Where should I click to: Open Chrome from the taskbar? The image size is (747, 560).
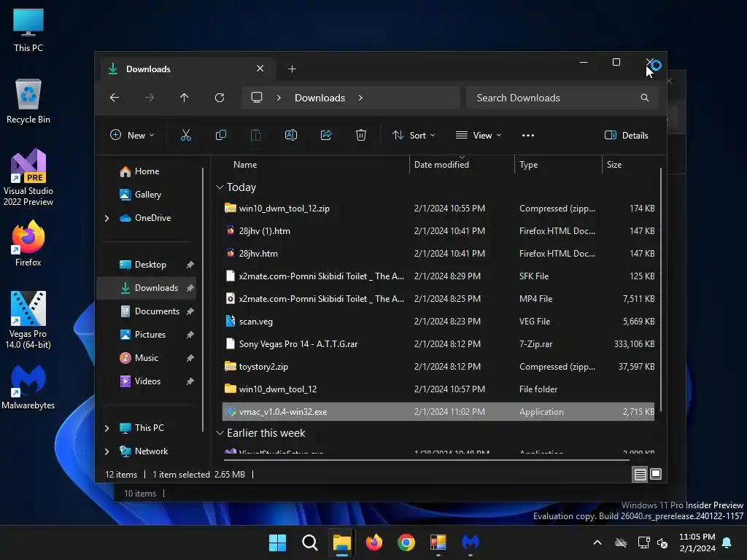tap(406, 542)
